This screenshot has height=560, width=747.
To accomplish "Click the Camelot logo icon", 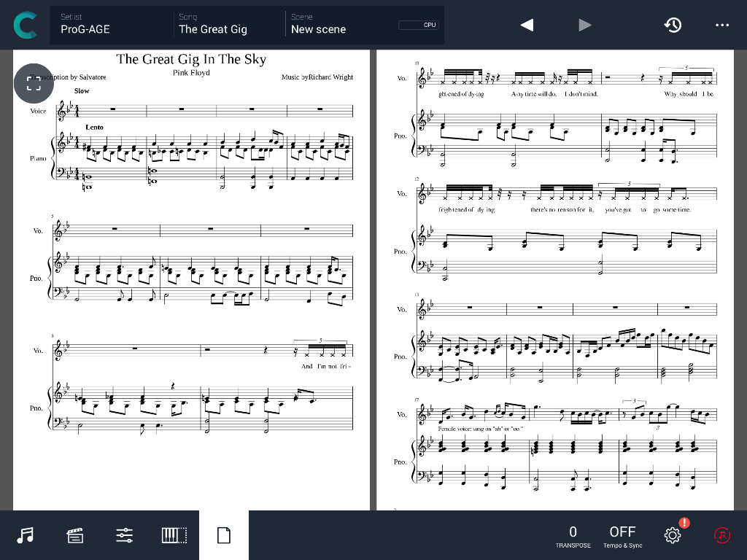I will pos(25,25).
